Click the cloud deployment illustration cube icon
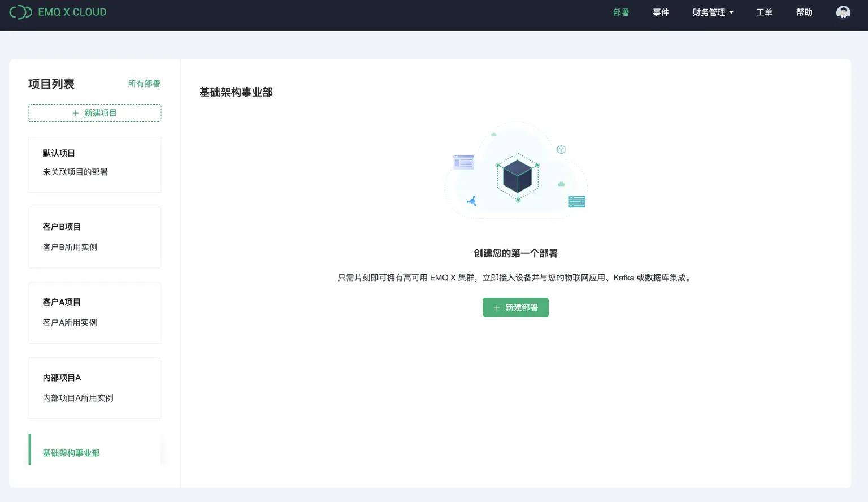 tap(517, 176)
